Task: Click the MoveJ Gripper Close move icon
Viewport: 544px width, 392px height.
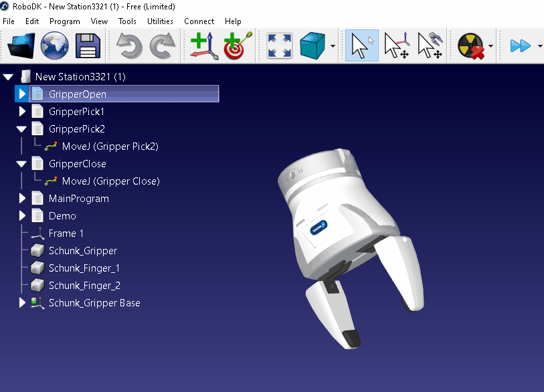Action: click(51, 181)
